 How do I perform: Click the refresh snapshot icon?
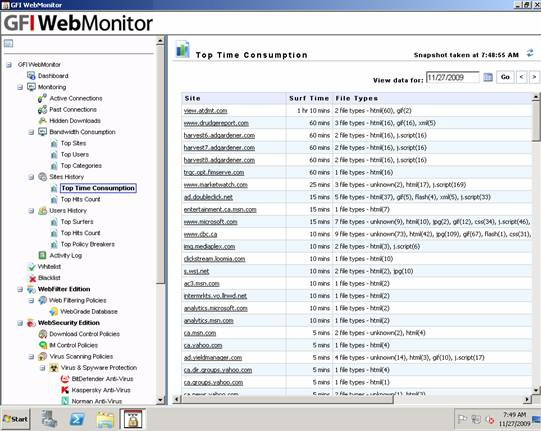[x=530, y=53]
